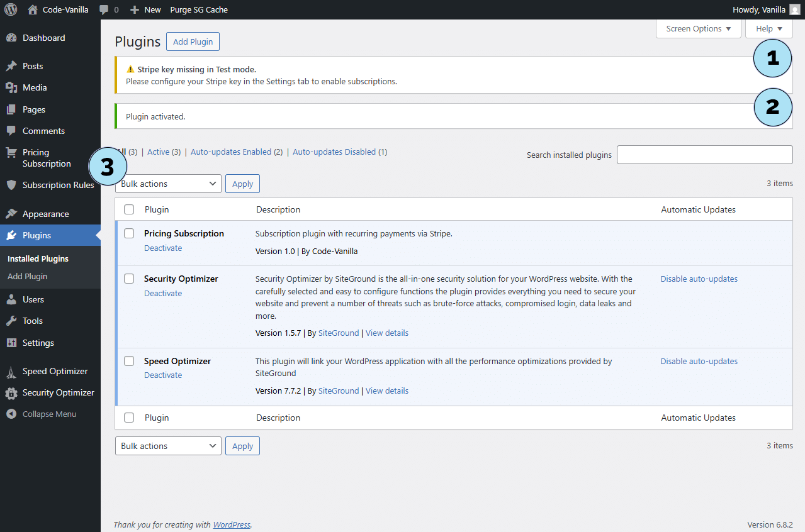Screen dimensions: 805x532
Task: Click the Add Plugin button beside heading
Action: [x=193, y=42]
